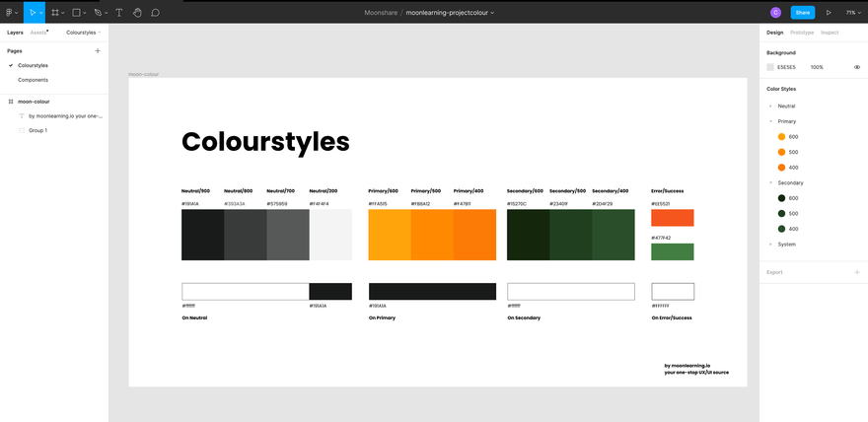Select the Colourstyles page
The height and width of the screenshot is (422, 868).
click(x=33, y=65)
